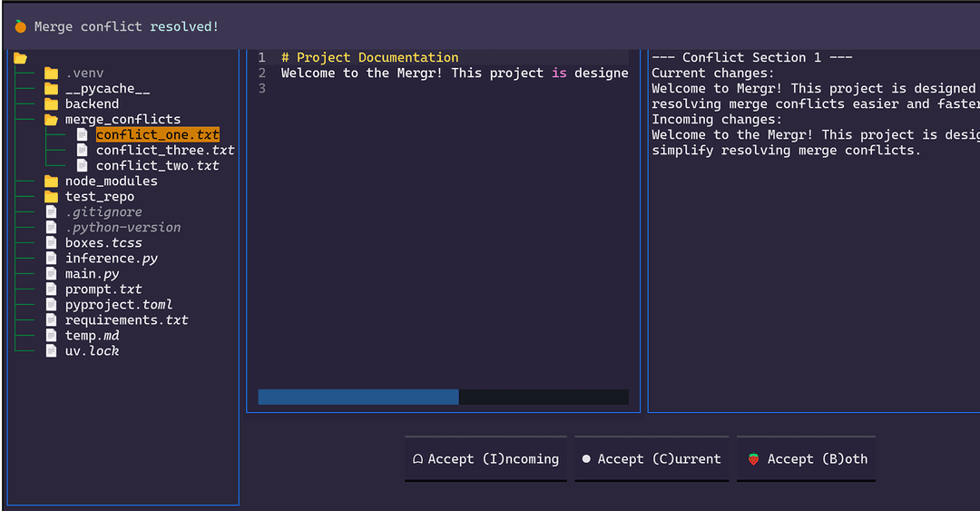Select conflict_two.txt from the tree
The height and width of the screenshot is (511, 980).
[x=157, y=166]
